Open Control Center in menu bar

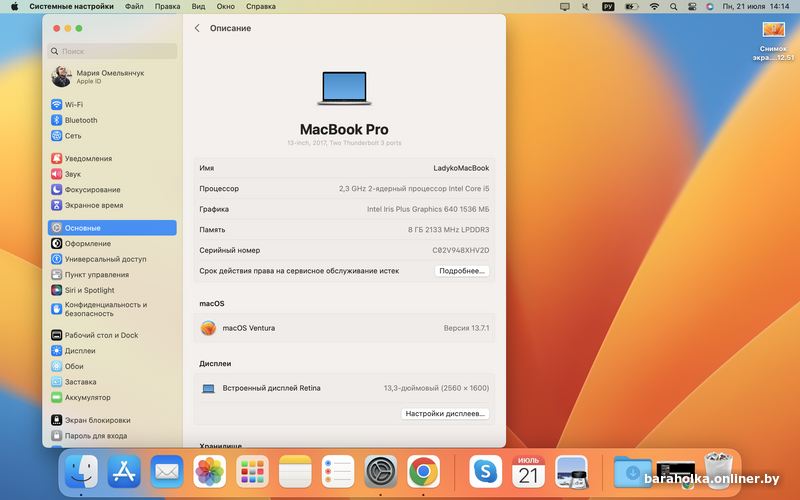(692, 7)
